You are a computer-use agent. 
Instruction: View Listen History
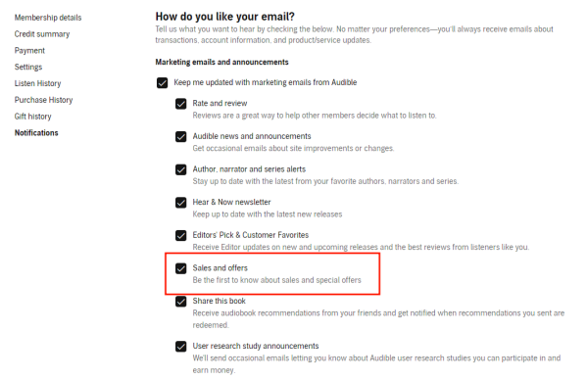point(37,83)
